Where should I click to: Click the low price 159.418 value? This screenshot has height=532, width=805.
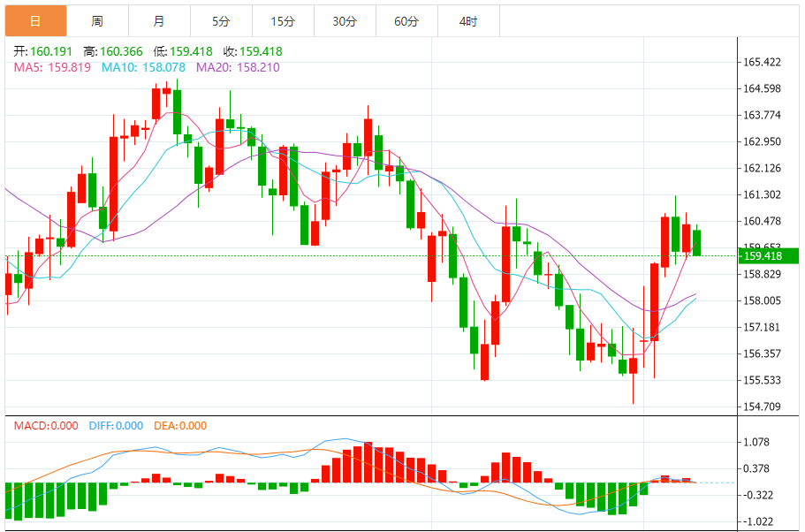coord(191,51)
